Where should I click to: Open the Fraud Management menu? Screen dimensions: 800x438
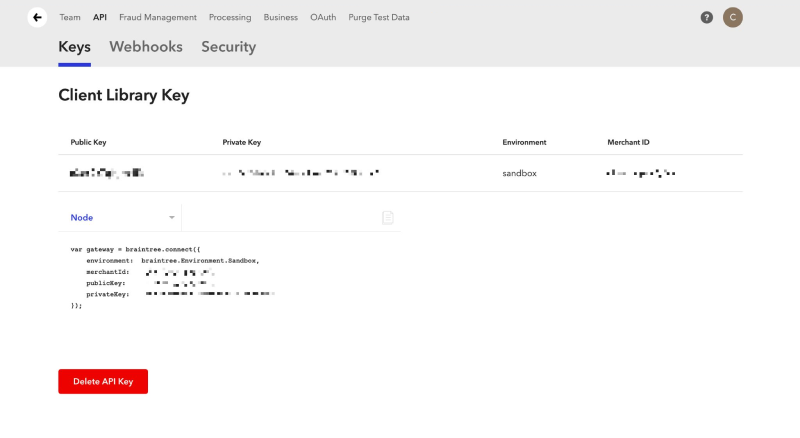[158, 17]
